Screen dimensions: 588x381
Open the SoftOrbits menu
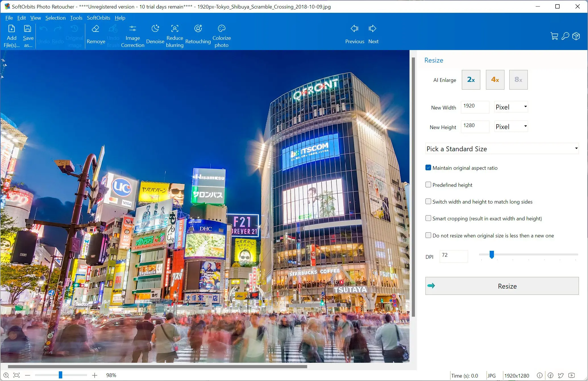pos(98,18)
